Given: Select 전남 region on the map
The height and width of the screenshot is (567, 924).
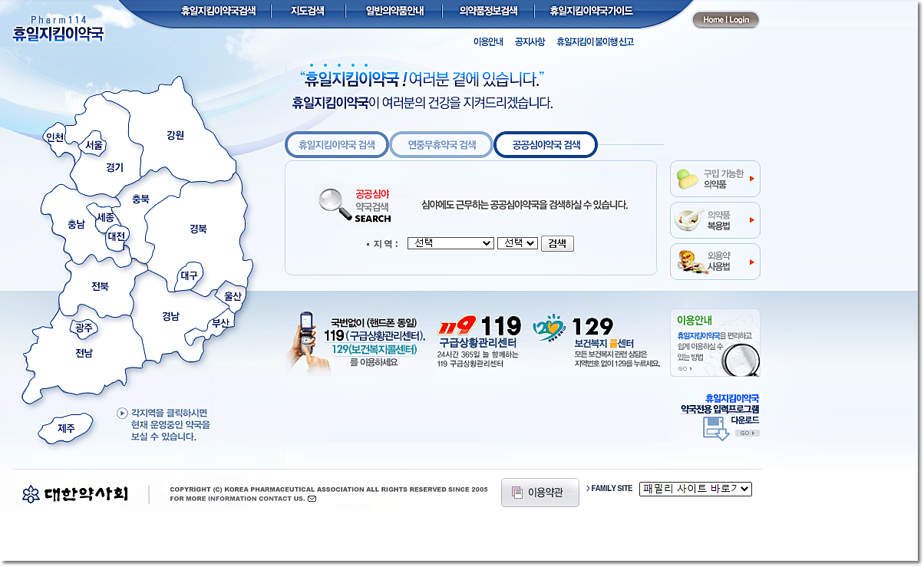Looking at the screenshot, I should point(84,353).
